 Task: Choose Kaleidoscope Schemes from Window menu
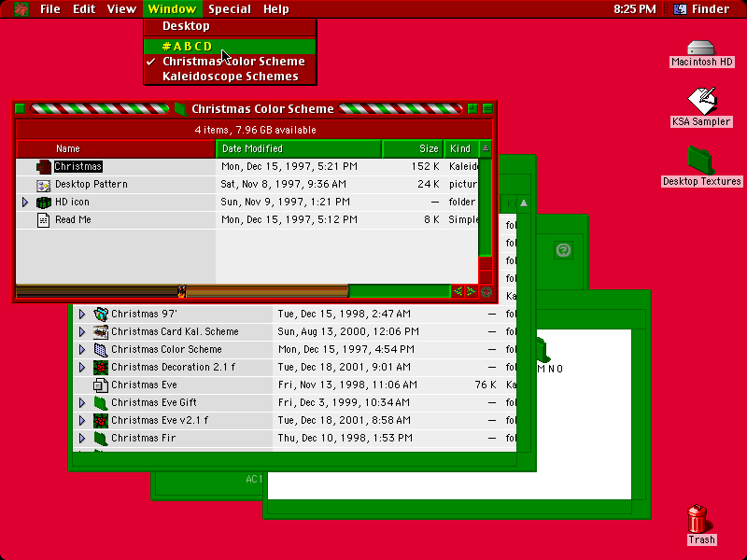tap(230, 77)
